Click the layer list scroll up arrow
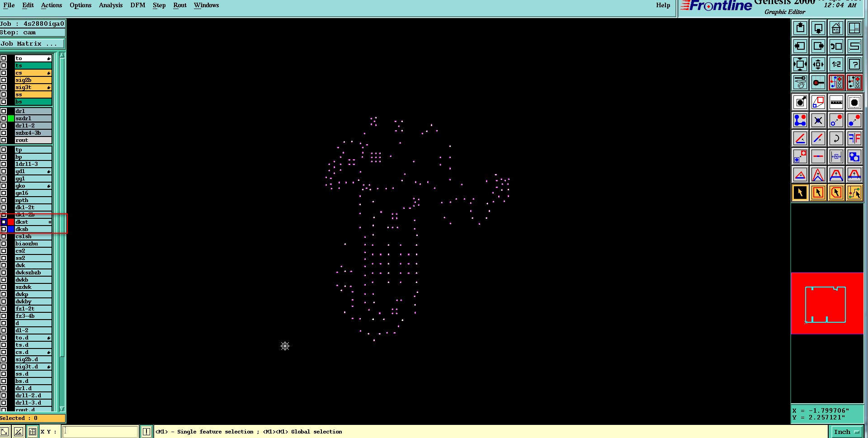Viewport: 868px width, 438px height. [x=62, y=56]
